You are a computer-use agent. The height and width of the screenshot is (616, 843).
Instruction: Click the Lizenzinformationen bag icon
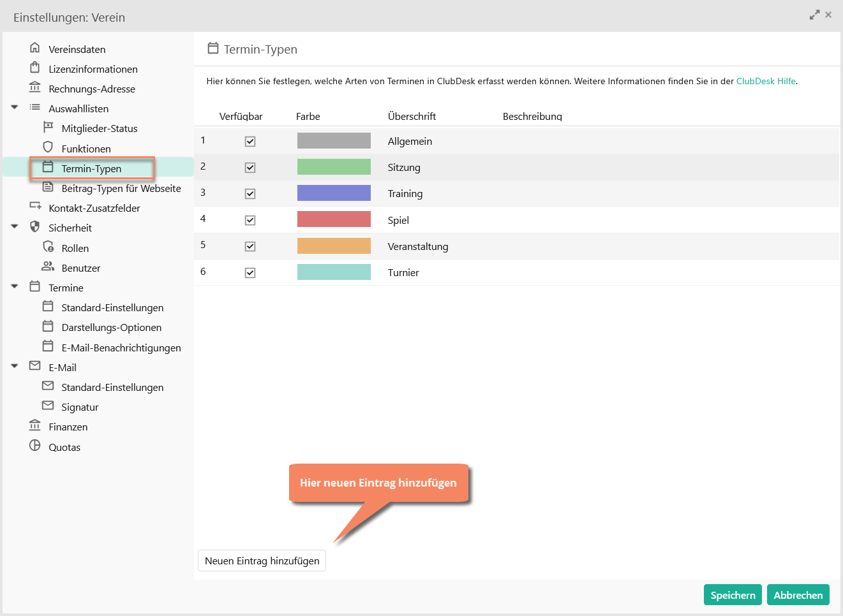coord(35,68)
